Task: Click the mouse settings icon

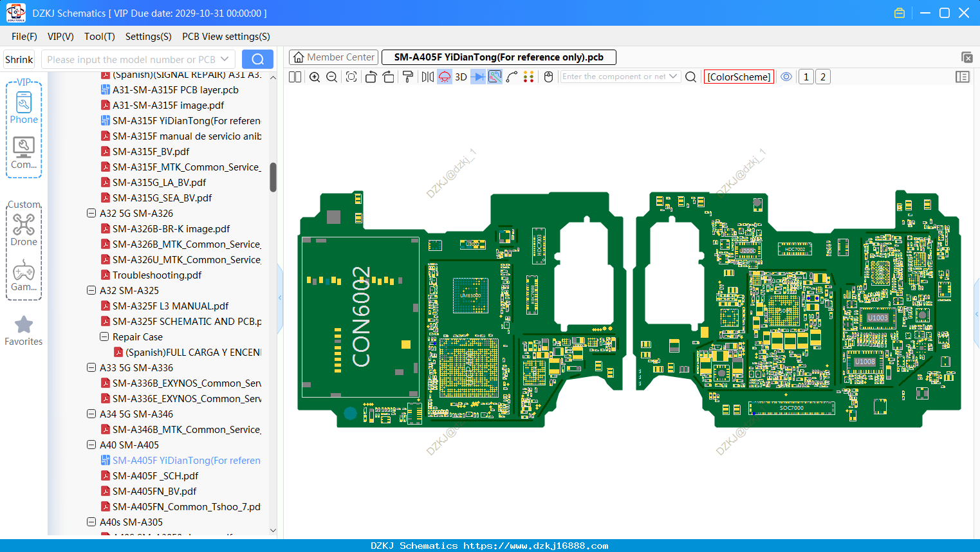Action: [x=549, y=77]
